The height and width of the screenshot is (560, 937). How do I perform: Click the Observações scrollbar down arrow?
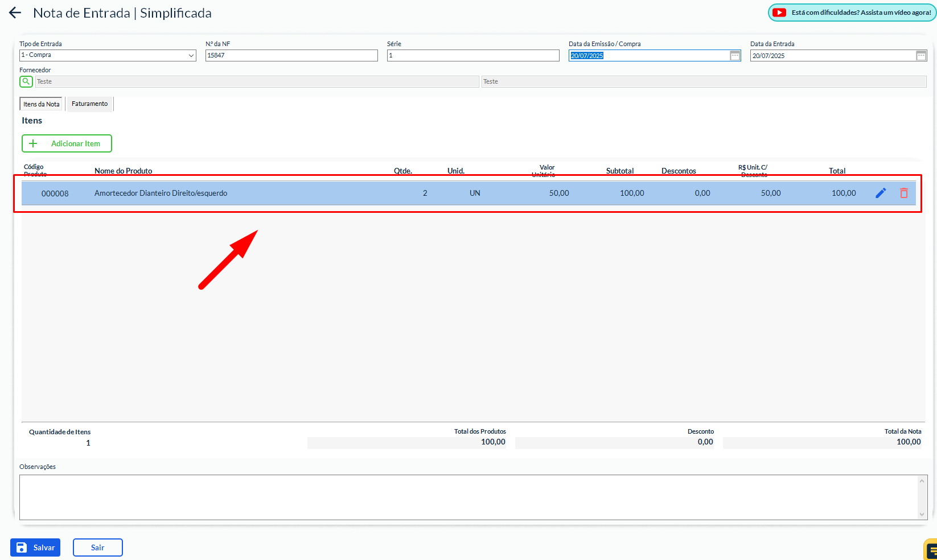tap(922, 514)
